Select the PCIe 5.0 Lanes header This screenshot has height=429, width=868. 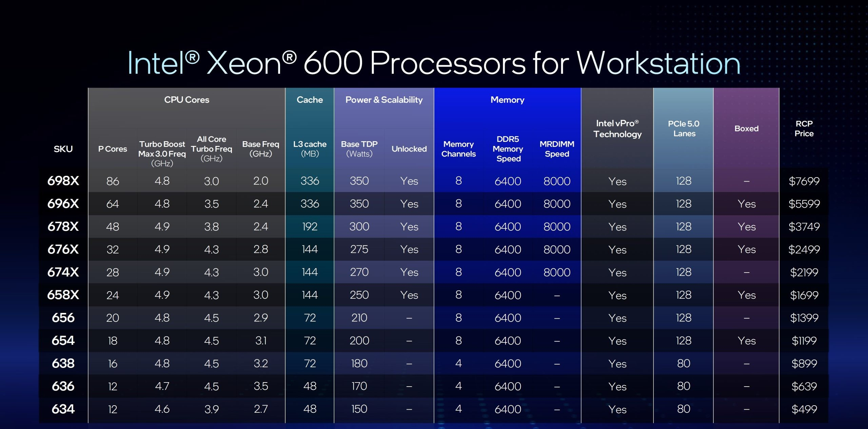pos(684,129)
